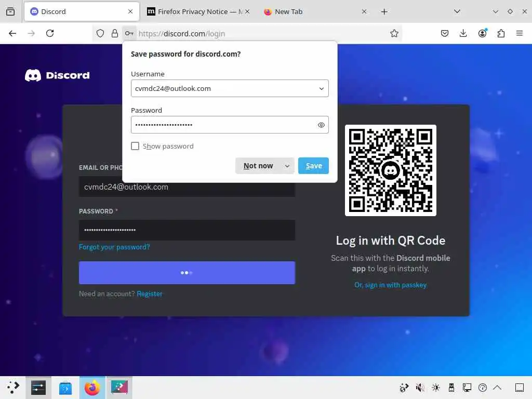Open the display configuration tray icon

coord(467,388)
